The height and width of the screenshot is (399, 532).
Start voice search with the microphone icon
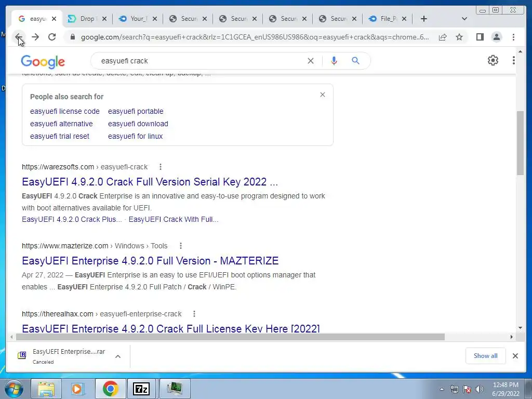(x=334, y=61)
